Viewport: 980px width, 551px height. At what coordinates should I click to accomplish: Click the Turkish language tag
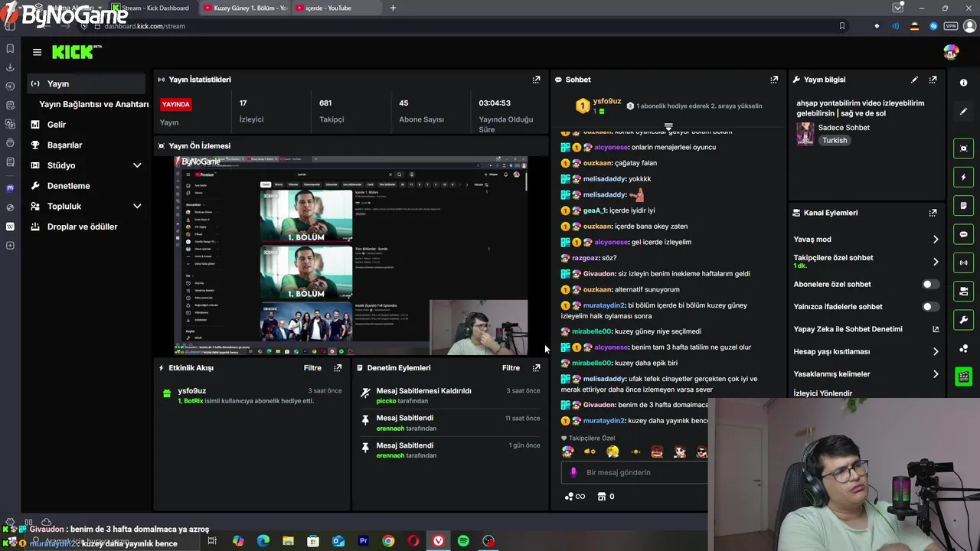(x=835, y=141)
